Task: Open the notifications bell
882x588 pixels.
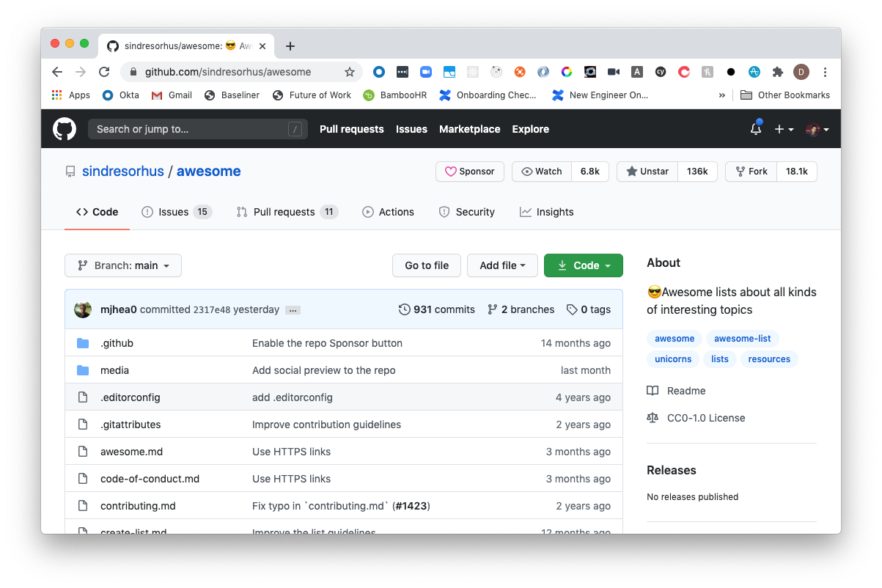Action: tap(756, 129)
